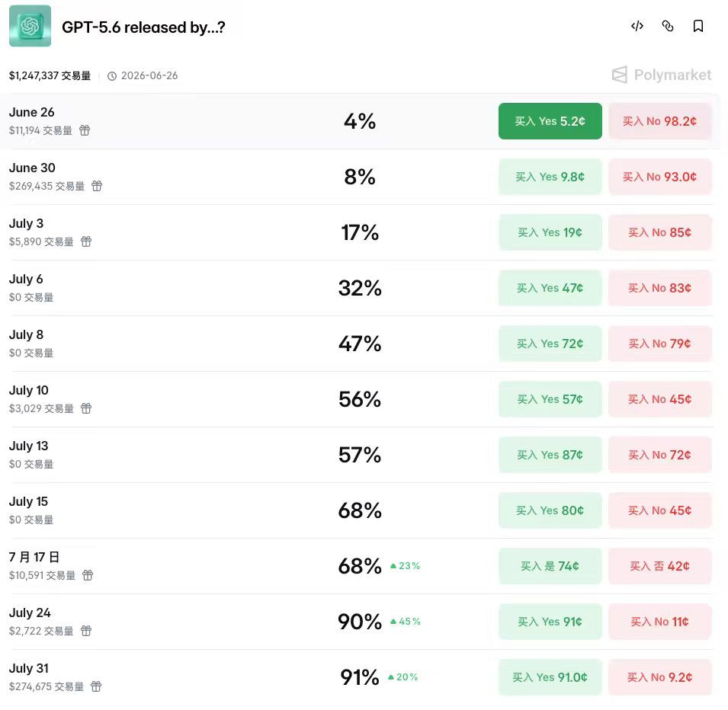Bookmark this GPT-5.6 market

tap(698, 26)
